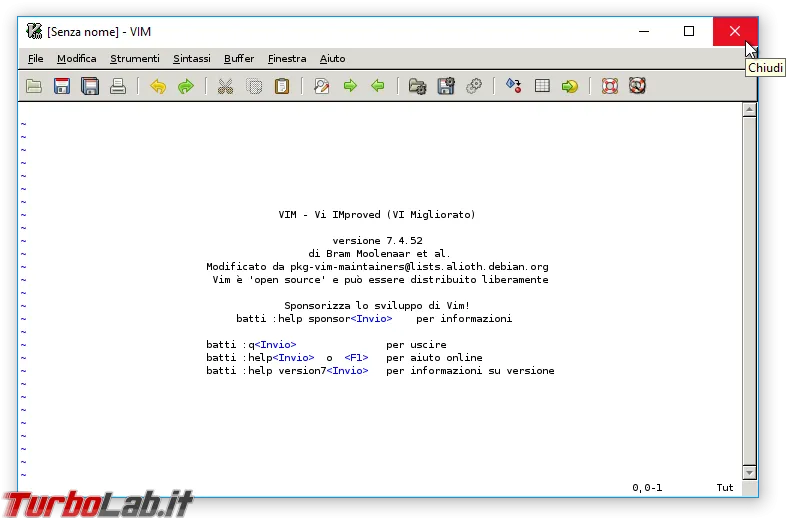This screenshot has width=786, height=520.
Task: Click the vertical scrollbar track
Action: [749, 291]
